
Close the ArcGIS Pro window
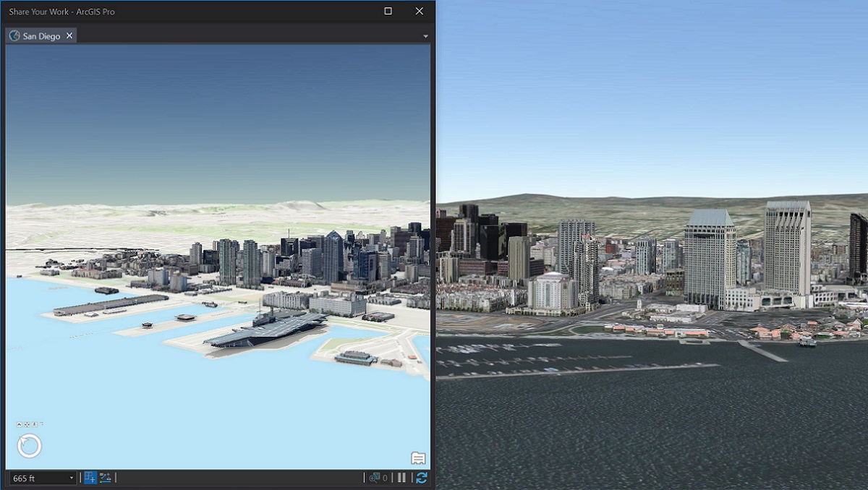(x=420, y=11)
